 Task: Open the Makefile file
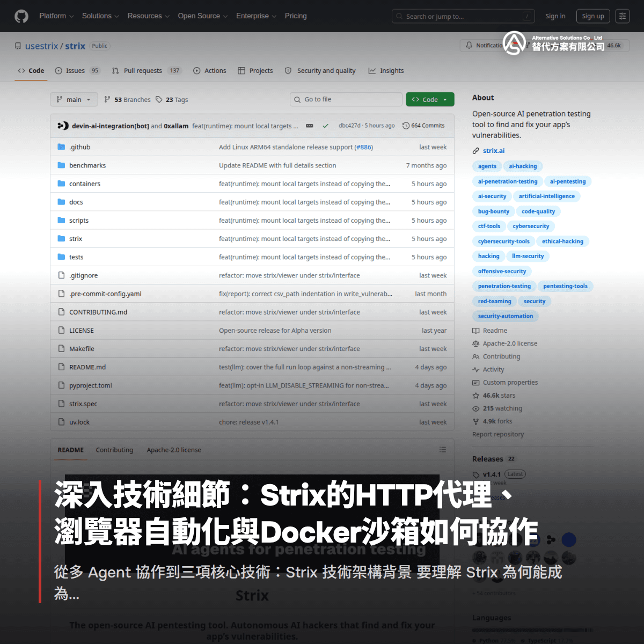click(x=82, y=349)
